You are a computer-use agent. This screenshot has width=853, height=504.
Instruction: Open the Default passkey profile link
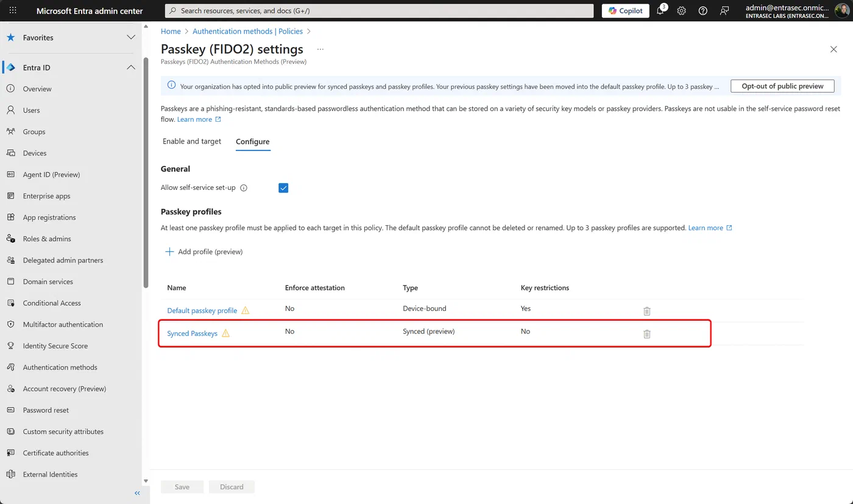point(202,310)
